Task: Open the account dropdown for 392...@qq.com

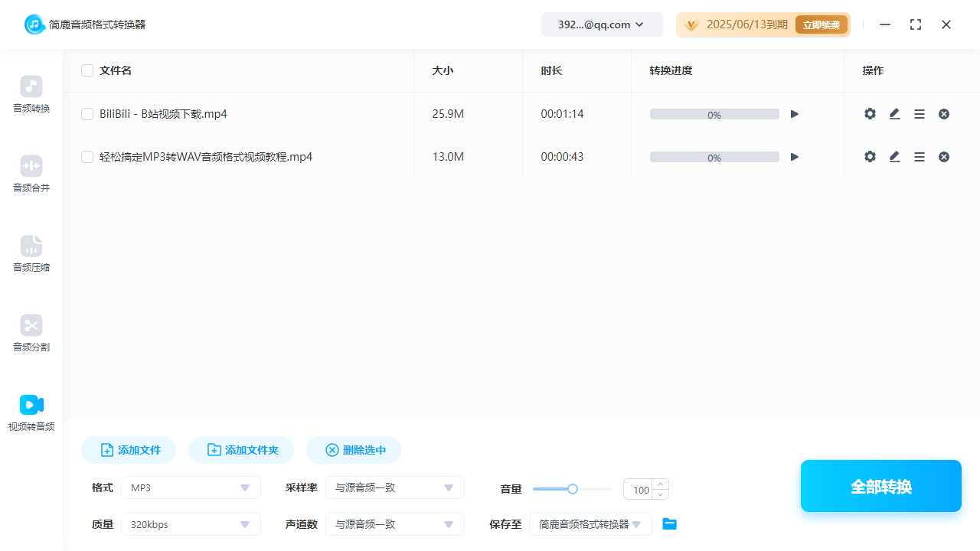Action: [x=602, y=24]
